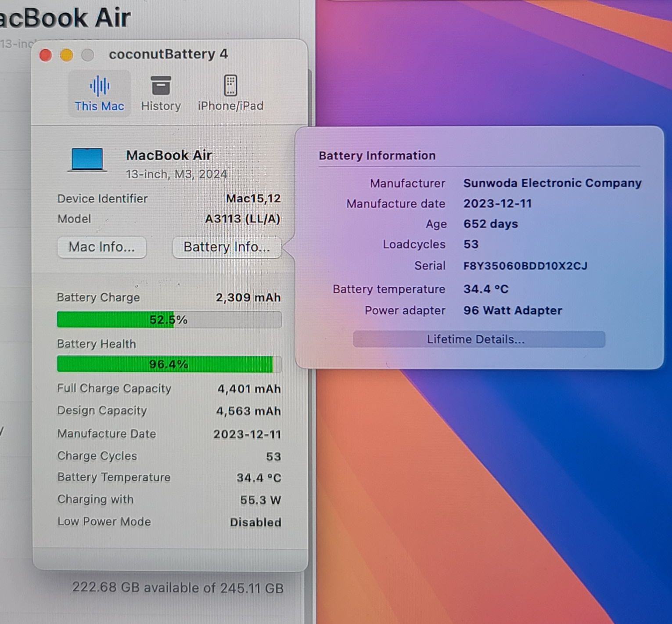Open the Mac Info... button

[x=102, y=247]
